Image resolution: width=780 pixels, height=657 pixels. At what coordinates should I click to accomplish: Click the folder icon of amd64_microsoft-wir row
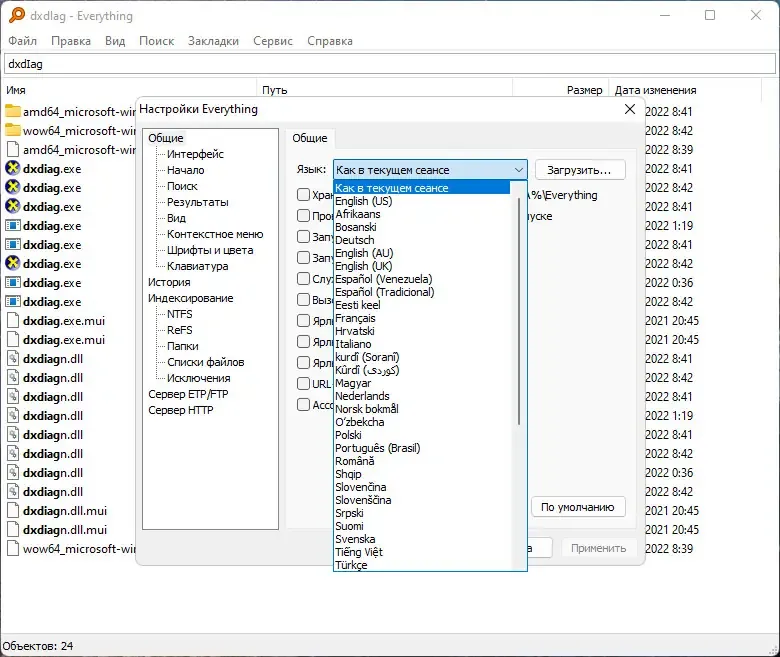tap(13, 111)
